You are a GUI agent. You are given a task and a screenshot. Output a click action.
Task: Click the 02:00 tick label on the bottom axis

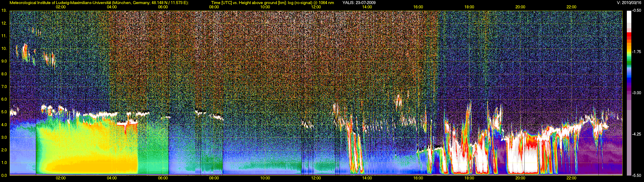click(x=61, y=178)
